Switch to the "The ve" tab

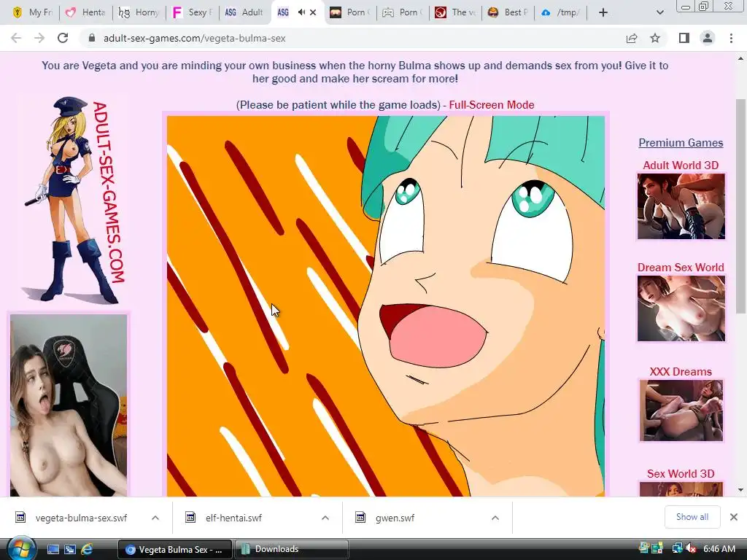point(456,12)
